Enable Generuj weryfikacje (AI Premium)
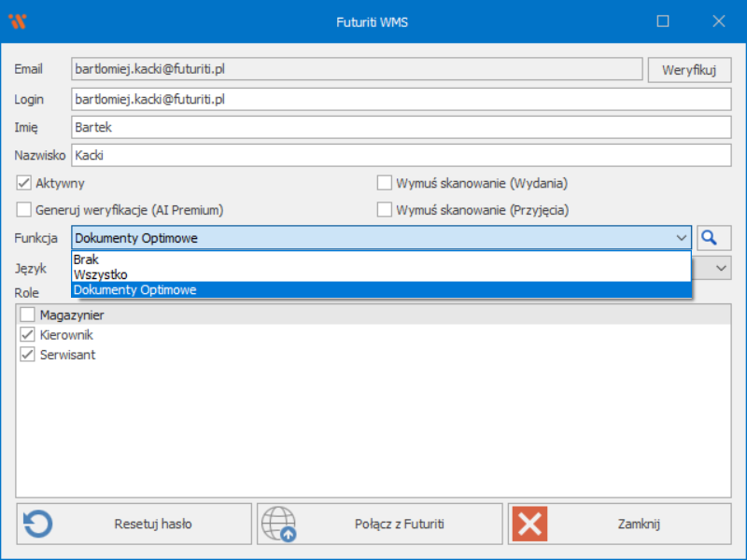This screenshot has height=560, width=747. pyautogui.click(x=24, y=210)
